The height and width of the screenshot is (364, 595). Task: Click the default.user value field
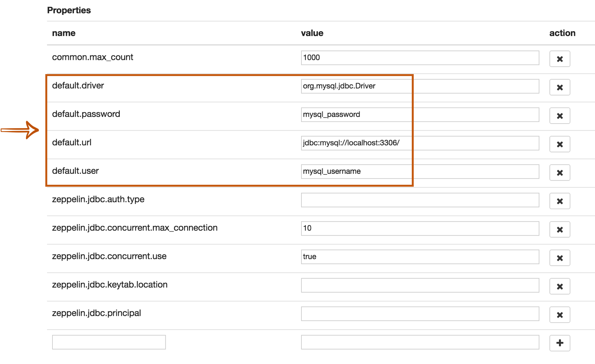click(420, 172)
